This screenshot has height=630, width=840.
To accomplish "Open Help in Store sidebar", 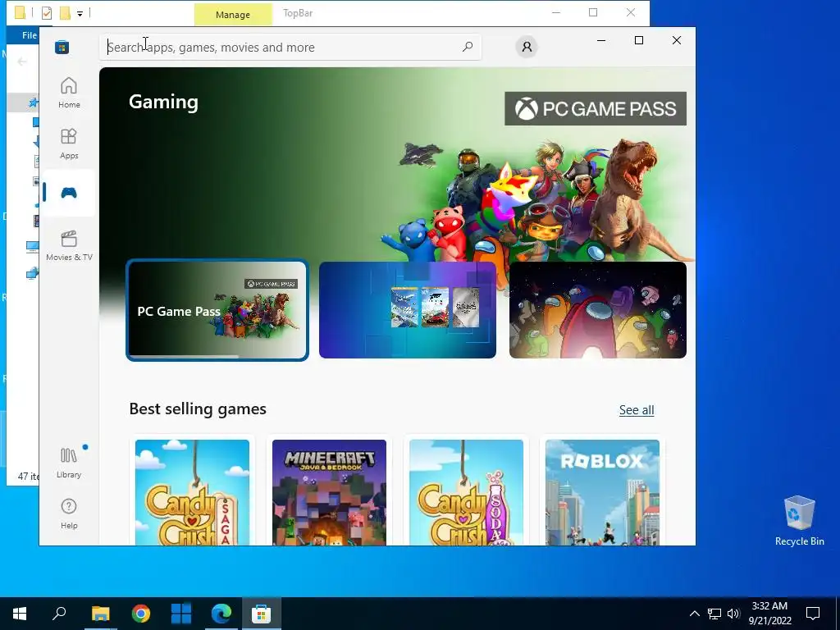I will [x=69, y=514].
